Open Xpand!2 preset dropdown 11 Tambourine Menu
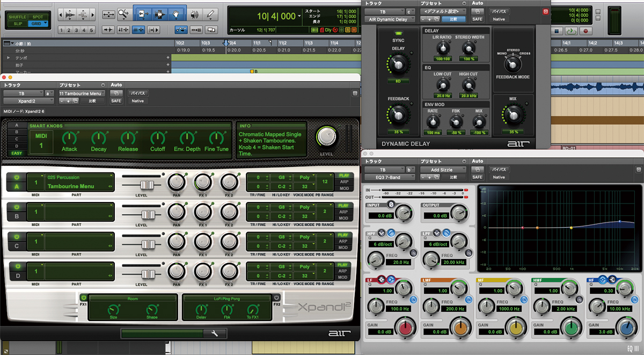This screenshot has width=644, height=355. click(82, 93)
